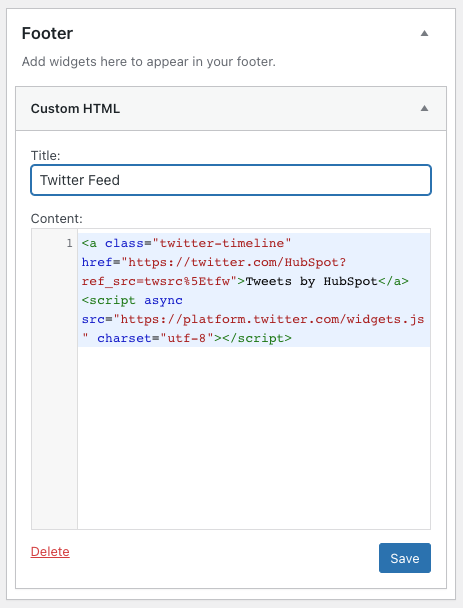Image resolution: width=463 pixels, height=608 pixels.
Task: Save the Custom HTML widget
Action: (405, 558)
